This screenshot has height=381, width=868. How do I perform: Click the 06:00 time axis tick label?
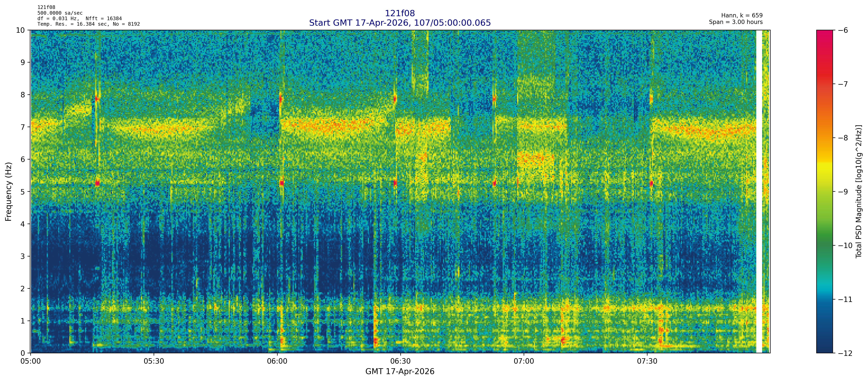pos(277,362)
